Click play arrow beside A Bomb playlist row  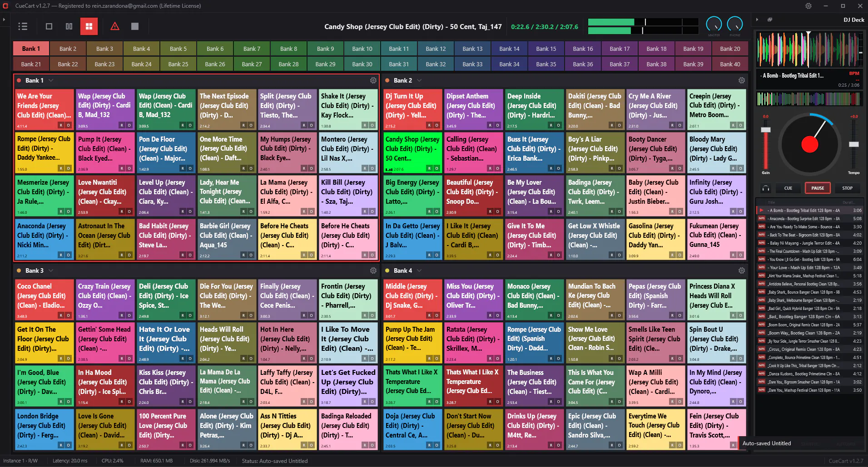(x=761, y=210)
